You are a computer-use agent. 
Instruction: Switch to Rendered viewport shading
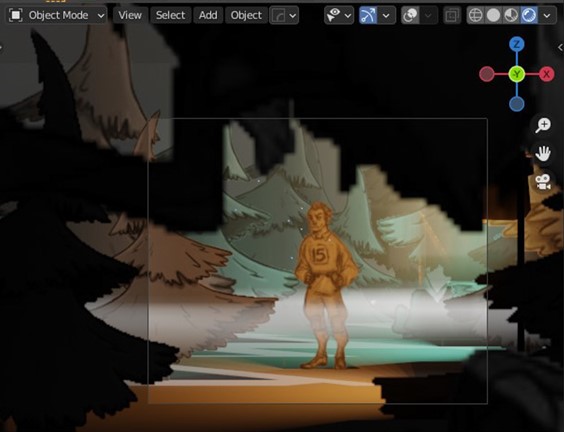[529, 15]
